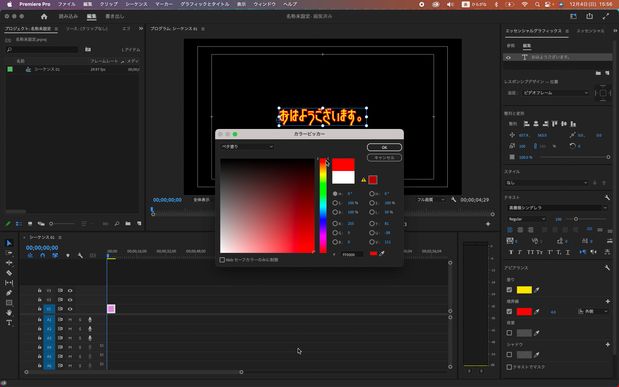The width and height of the screenshot is (619, 387).
Task: Open stroke position dropdown in Appearance
Action: tap(593, 312)
